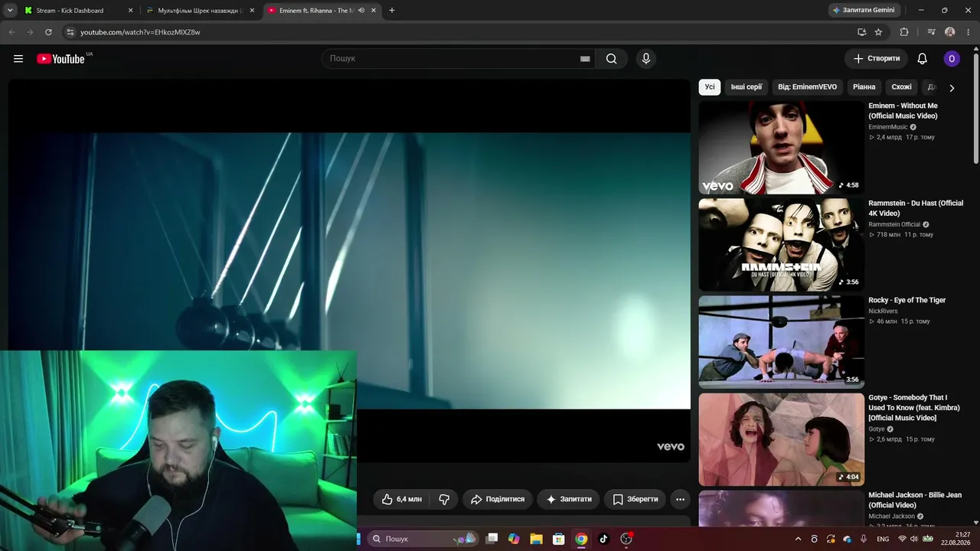Open File Explorer from the taskbar
Screen dimensions: 980x551
tap(537, 539)
